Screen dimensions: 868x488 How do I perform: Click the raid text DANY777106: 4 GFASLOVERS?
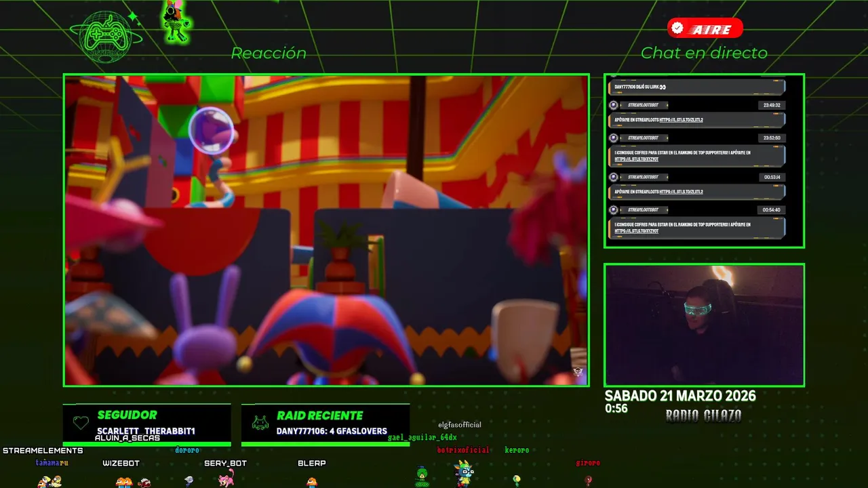tap(332, 431)
